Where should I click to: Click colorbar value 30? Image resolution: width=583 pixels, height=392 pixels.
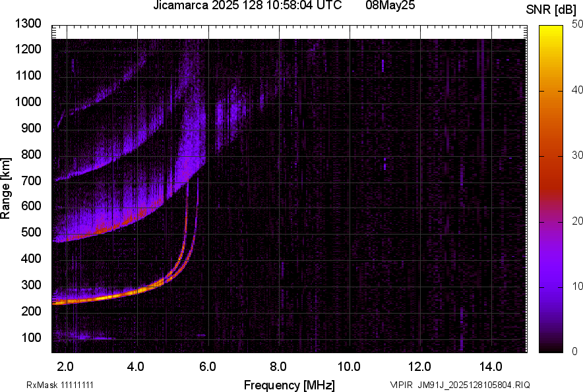coord(577,155)
